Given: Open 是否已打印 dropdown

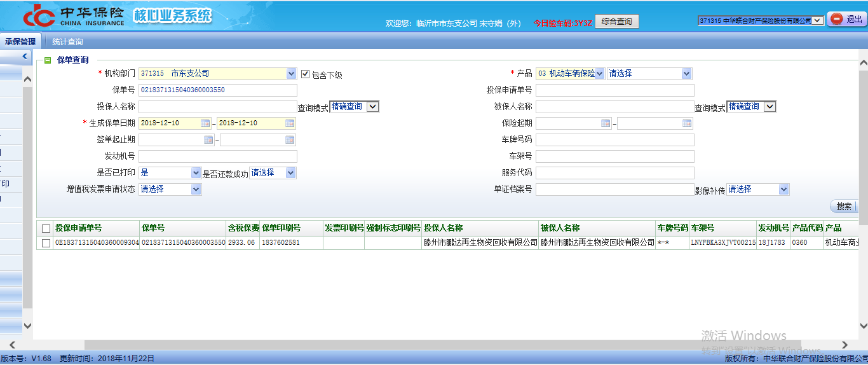Looking at the screenshot, I should 196,173.
